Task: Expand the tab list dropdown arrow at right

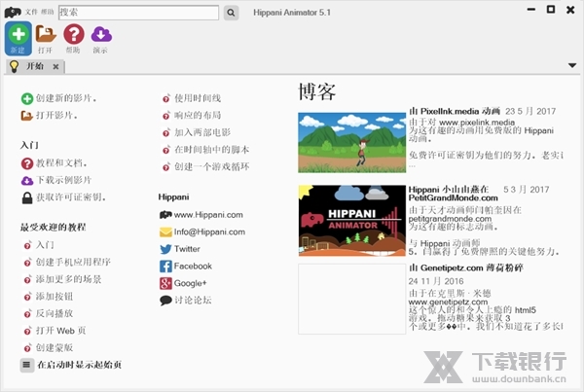Action: pyautogui.click(x=571, y=66)
